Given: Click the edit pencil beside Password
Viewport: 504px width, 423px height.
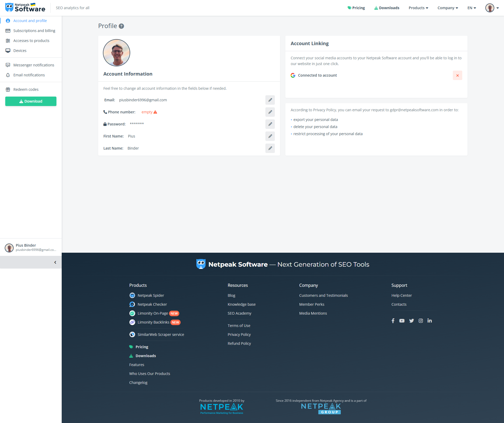Looking at the screenshot, I should [x=270, y=124].
